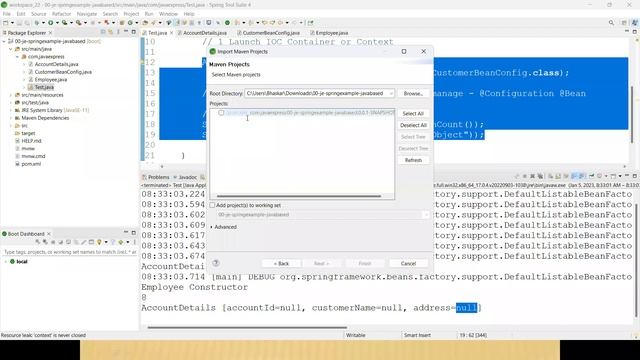Expand JRE System Library node
This screenshot has width=640, height=360.
tap(11, 110)
